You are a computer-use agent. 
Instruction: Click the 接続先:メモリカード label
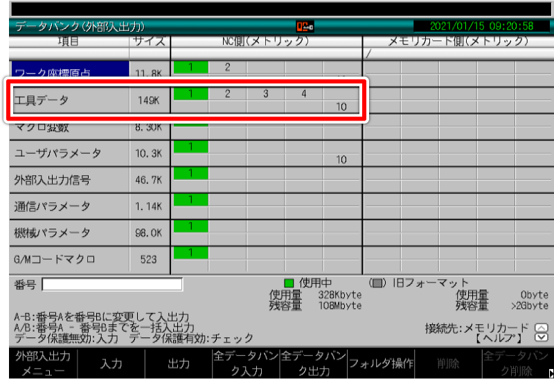[477, 328]
